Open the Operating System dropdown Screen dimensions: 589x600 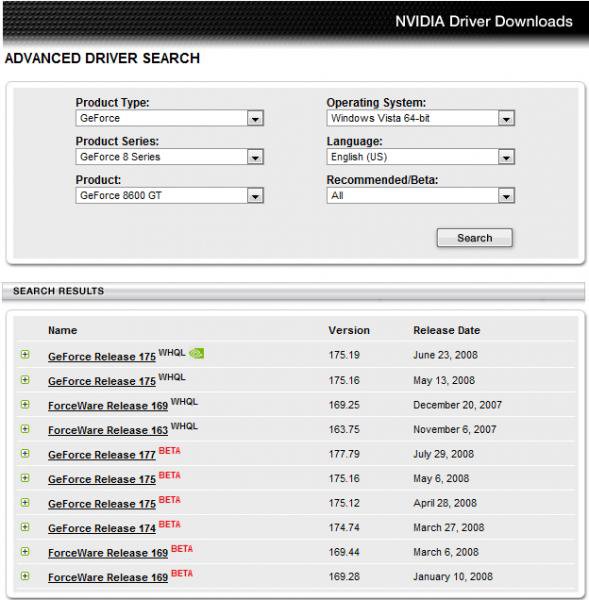(x=421, y=118)
